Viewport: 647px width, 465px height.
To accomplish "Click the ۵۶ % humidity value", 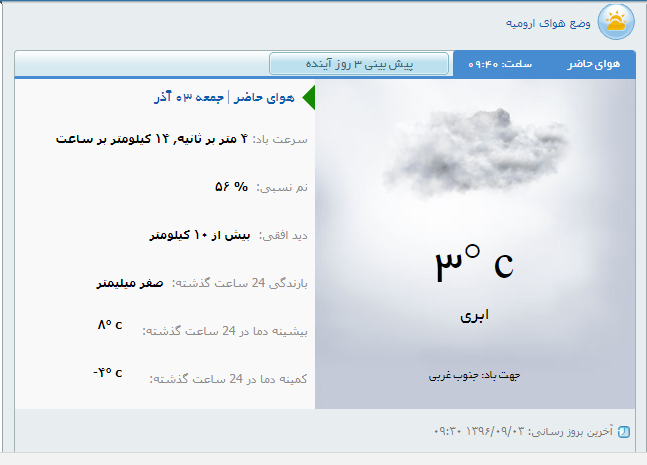I will click(x=231, y=187).
